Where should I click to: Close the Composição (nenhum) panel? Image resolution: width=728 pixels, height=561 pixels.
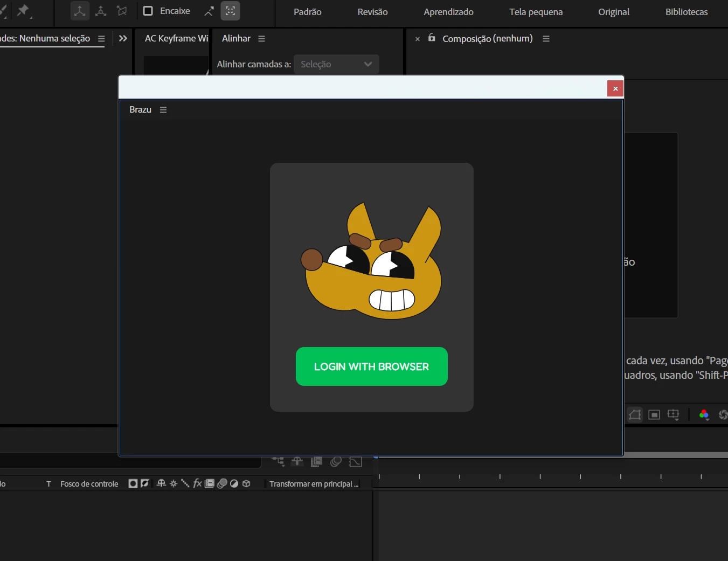point(418,39)
